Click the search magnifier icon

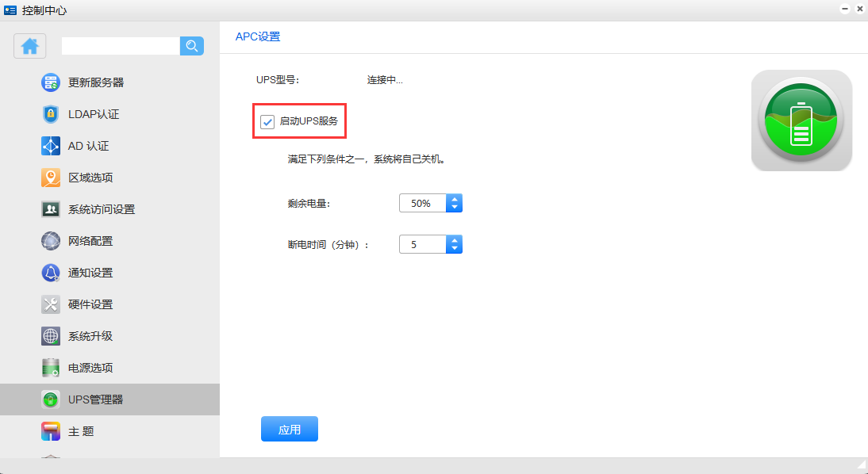tap(192, 46)
